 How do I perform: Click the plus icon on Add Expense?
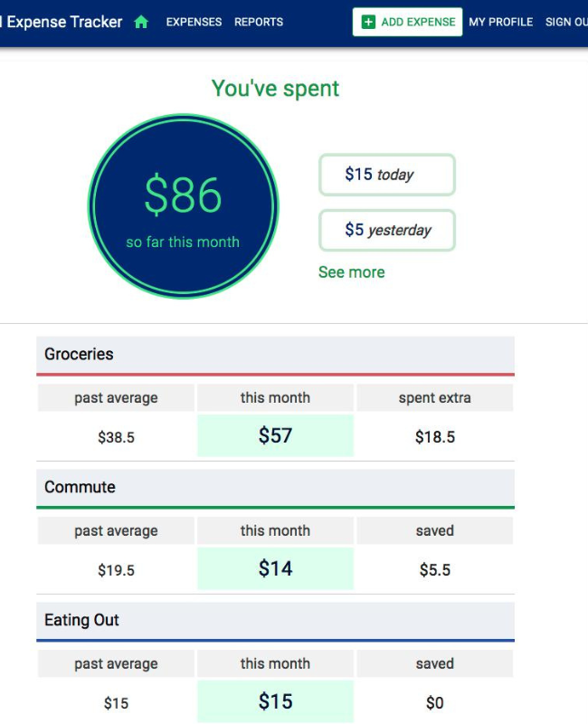click(368, 22)
